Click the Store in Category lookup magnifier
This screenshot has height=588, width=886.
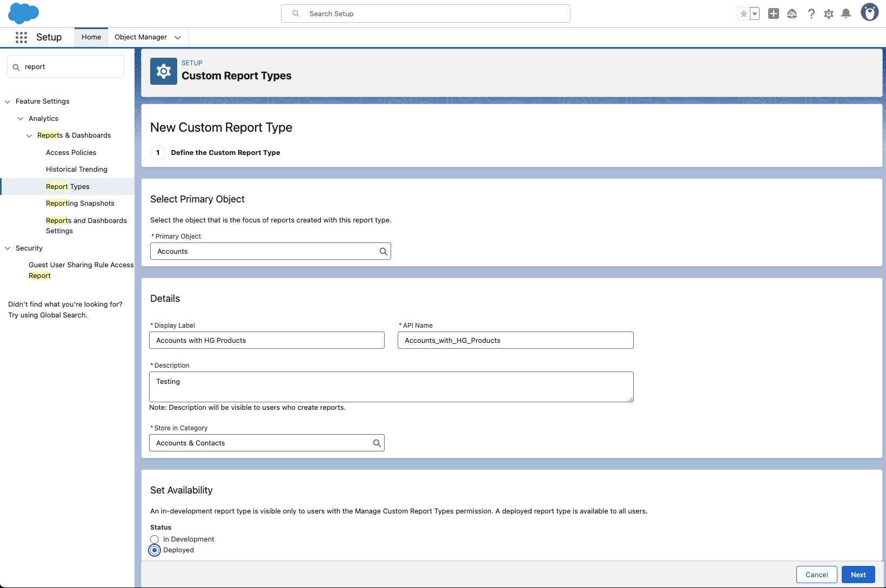pos(377,443)
